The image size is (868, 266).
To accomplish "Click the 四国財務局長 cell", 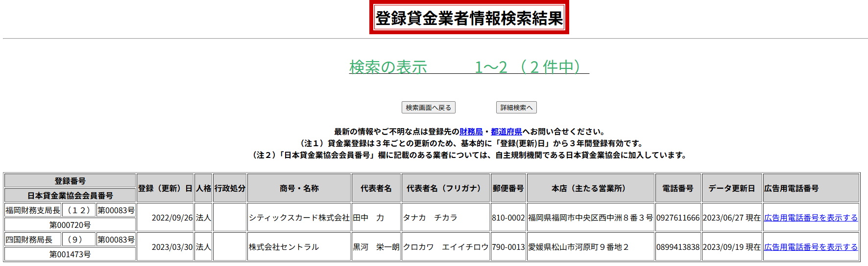I will (x=29, y=240).
